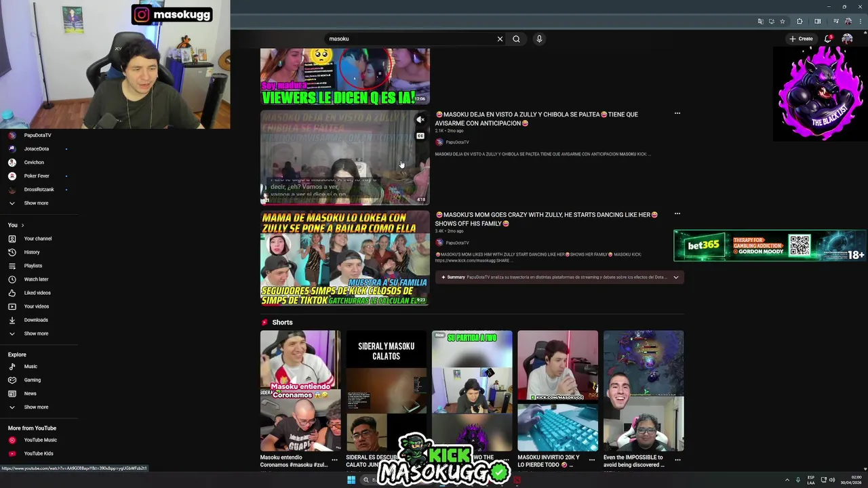
Task: Open the YouTube account avatar menu
Action: pyautogui.click(x=847, y=39)
